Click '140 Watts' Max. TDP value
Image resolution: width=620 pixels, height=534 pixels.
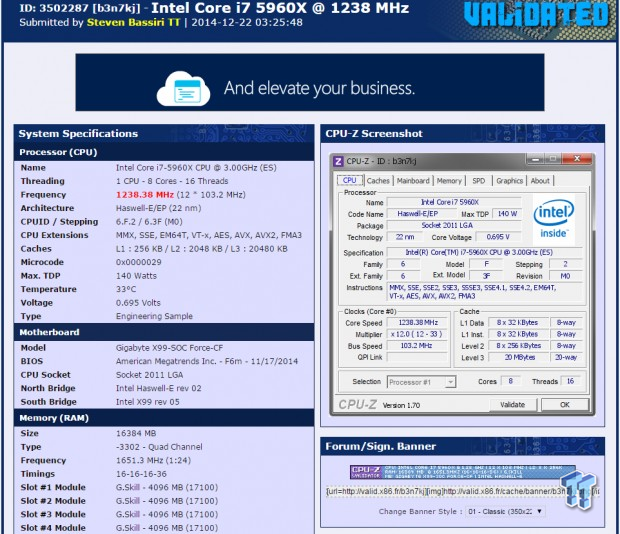pyautogui.click(x=136, y=276)
